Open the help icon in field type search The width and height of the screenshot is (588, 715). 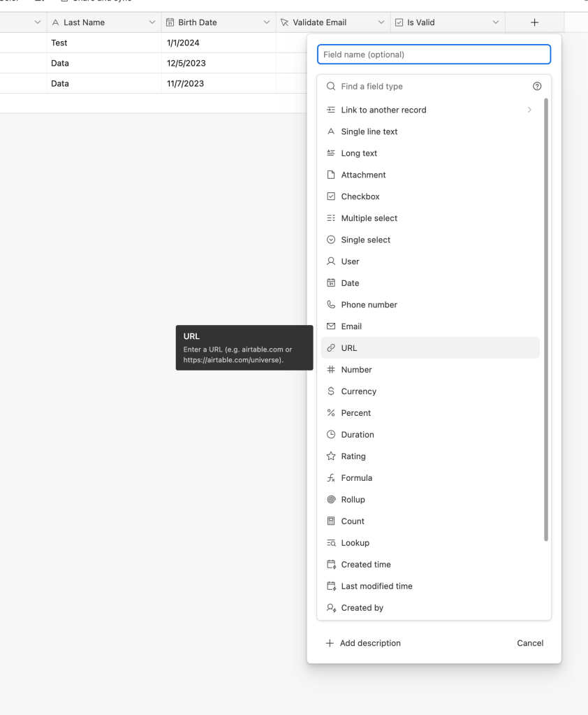tap(536, 86)
